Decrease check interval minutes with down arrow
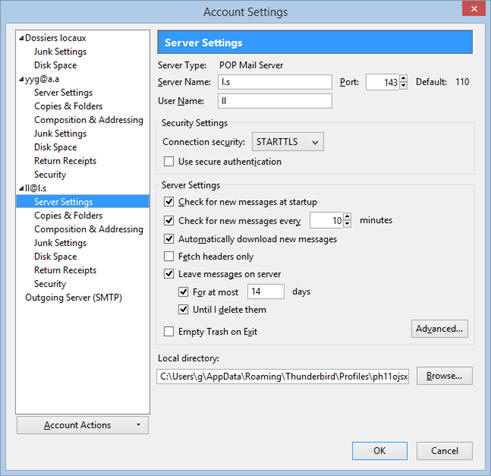This screenshot has height=476, width=491. click(347, 224)
